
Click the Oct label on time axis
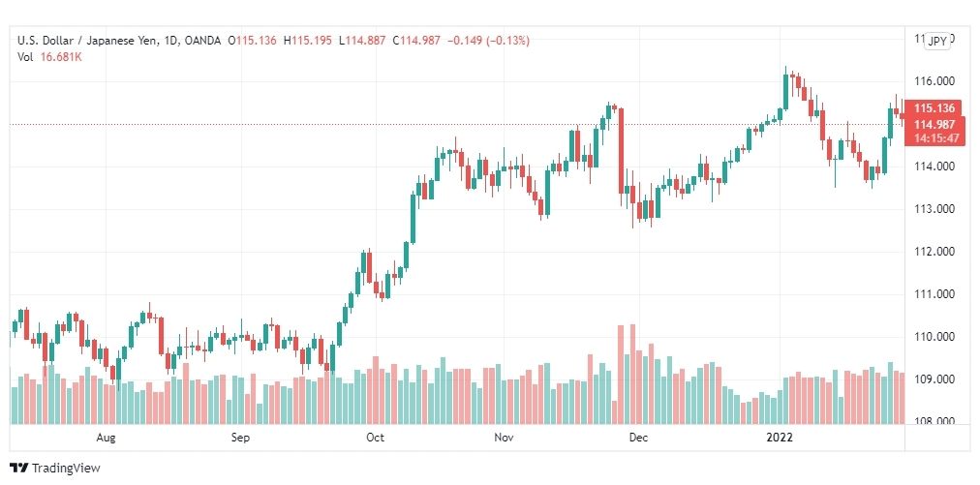pos(375,438)
